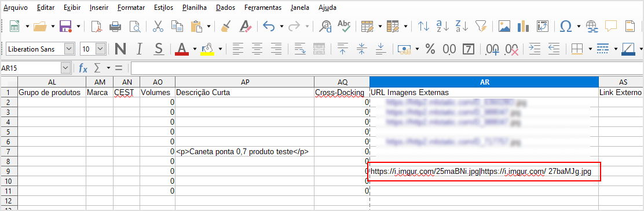Screen dimensions: 644x211
Task: Click the formula input line
Action: tap(386, 68)
